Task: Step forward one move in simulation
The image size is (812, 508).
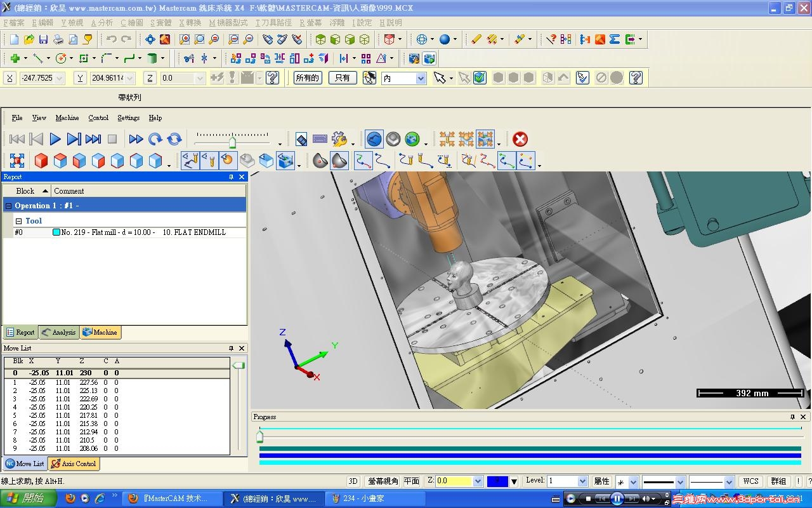Action: click(74, 139)
